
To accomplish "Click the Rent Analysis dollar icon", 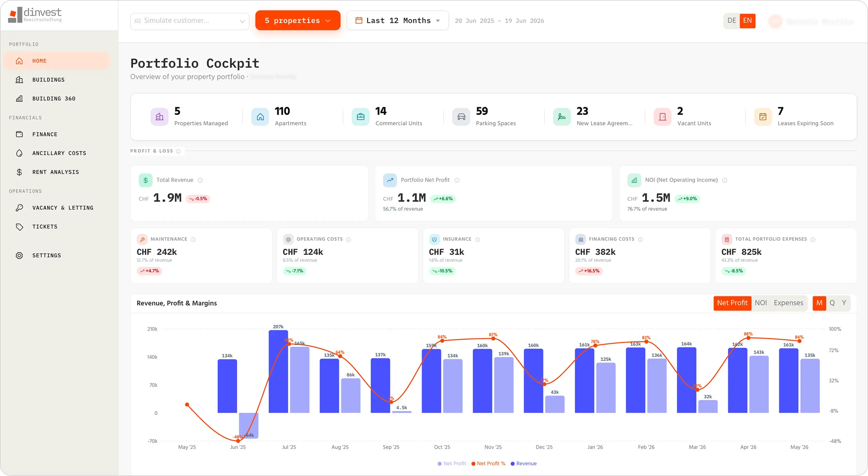I will coord(19,172).
